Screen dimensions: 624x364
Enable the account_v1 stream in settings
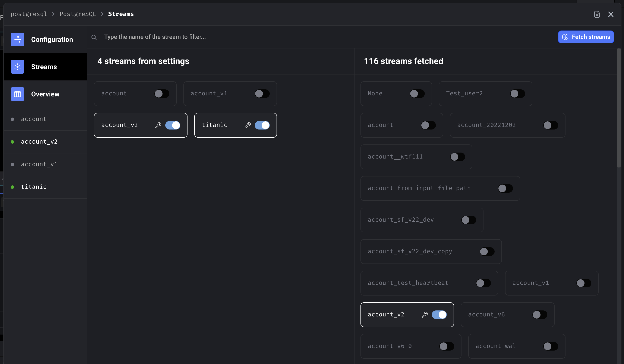tap(262, 93)
